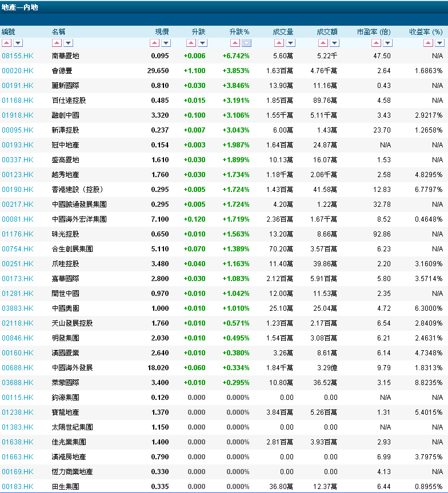Screen dimensions: 448x493
Task: Select stock name 佳兆業集團
Action: tap(69, 442)
